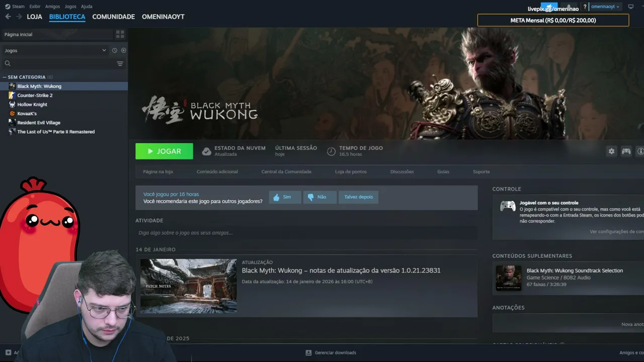Image resolution: width=644 pixels, height=362 pixels.
Task: Select Resident Evil Village in the list
Action: [x=63, y=122]
